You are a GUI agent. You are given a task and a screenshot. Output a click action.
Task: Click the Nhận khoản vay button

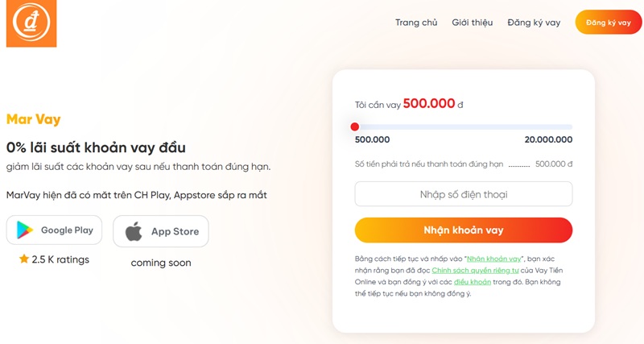tap(463, 230)
